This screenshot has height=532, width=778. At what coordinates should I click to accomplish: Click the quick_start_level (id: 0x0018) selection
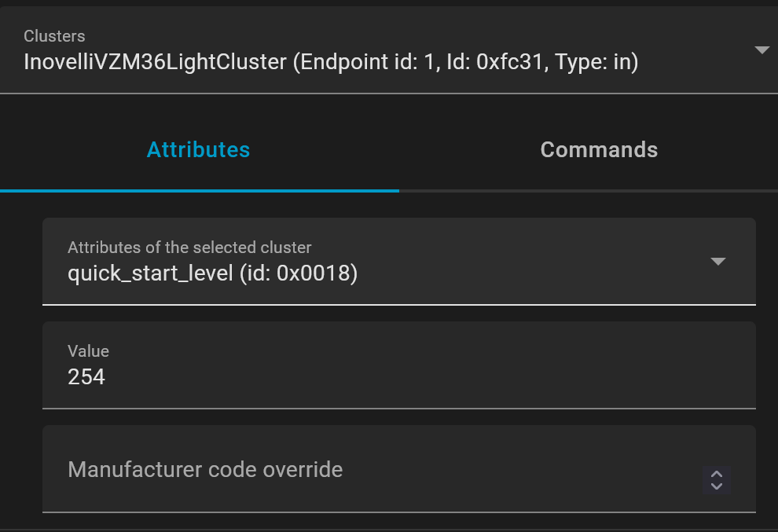click(212, 273)
